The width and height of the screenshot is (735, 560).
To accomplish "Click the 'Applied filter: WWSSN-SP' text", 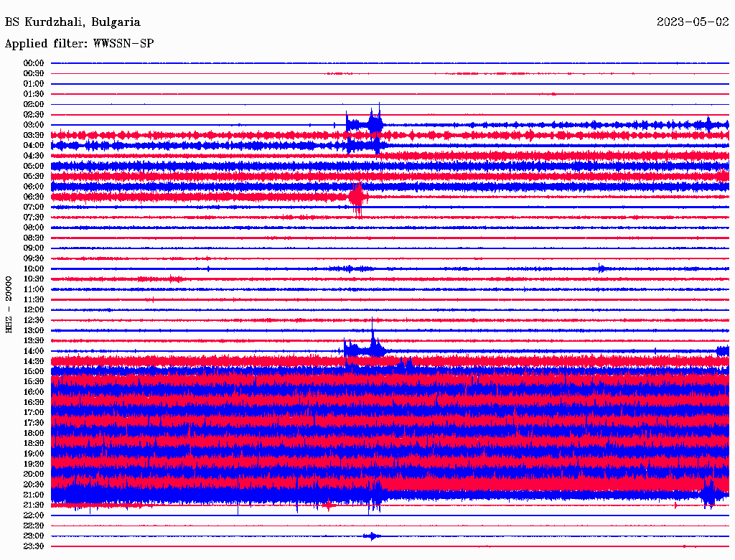I will pyautogui.click(x=79, y=44).
